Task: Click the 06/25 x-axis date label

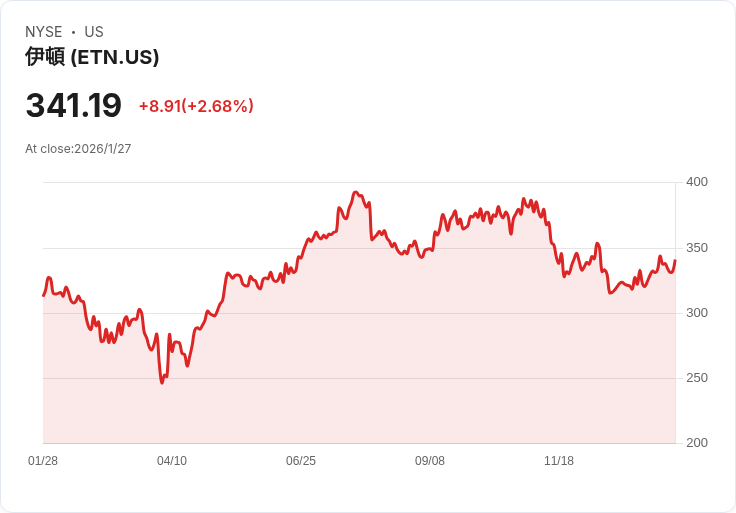Action: tap(301, 461)
